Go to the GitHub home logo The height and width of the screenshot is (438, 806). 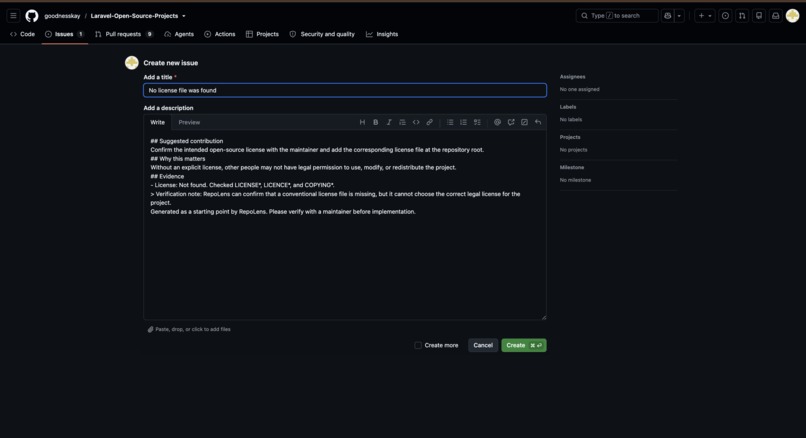coord(32,16)
